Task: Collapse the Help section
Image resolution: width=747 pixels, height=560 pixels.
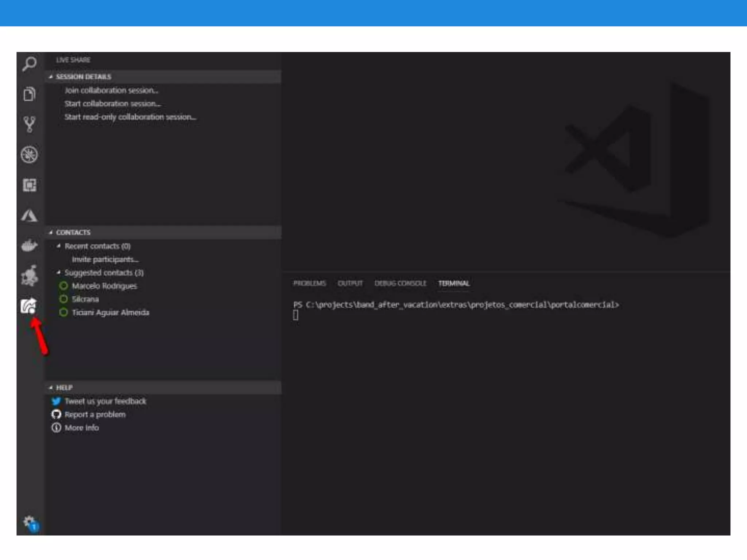Action: [64, 388]
